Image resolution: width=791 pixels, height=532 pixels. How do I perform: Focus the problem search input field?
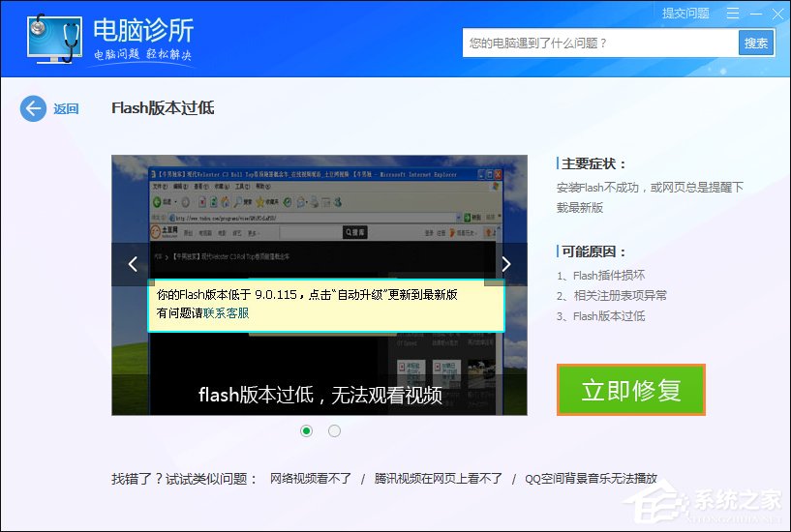point(600,44)
